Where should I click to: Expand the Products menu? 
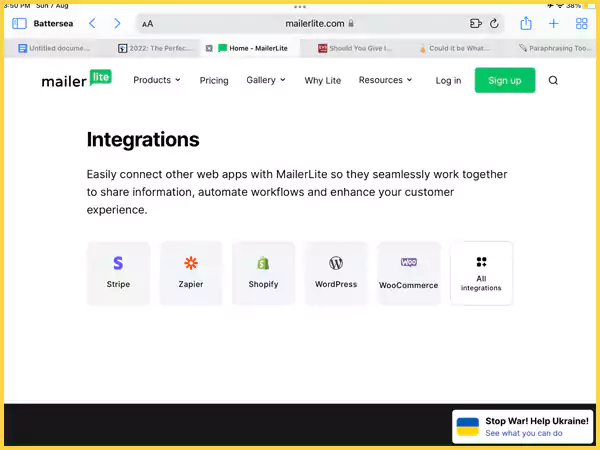(157, 80)
